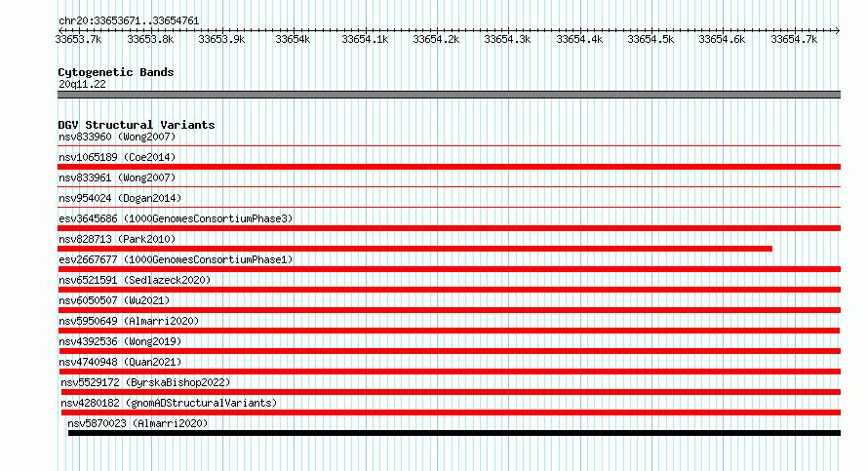Click the nsv4392536 (Wong2019) variant label

click(120, 341)
